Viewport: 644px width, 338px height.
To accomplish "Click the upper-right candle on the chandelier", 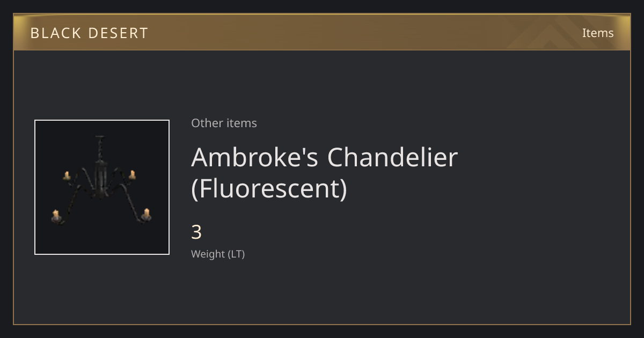I will tap(132, 174).
